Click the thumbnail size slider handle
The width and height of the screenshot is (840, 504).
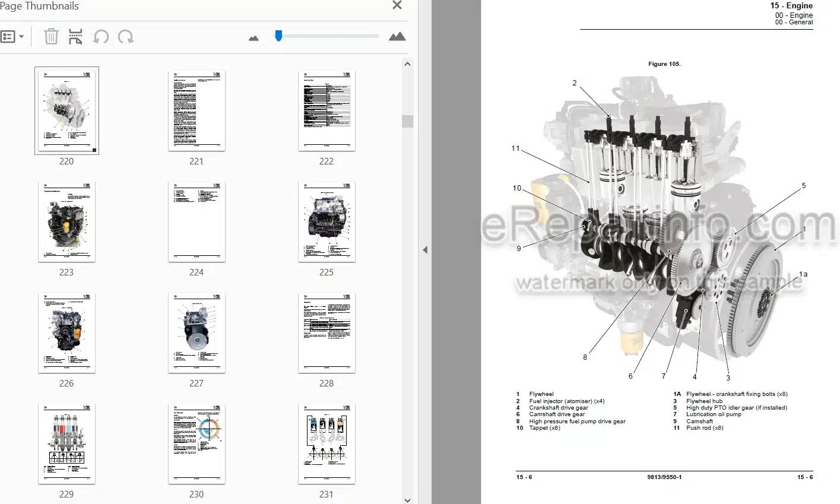click(278, 36)
